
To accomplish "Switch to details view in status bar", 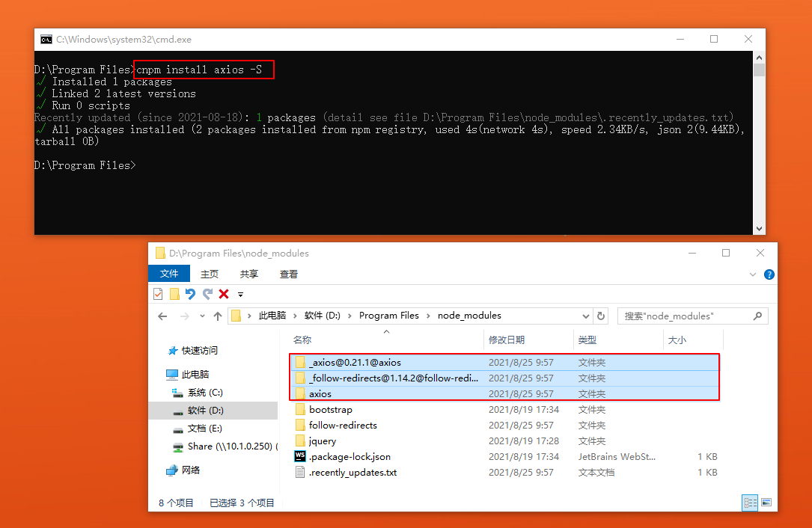I will [750, 503].
